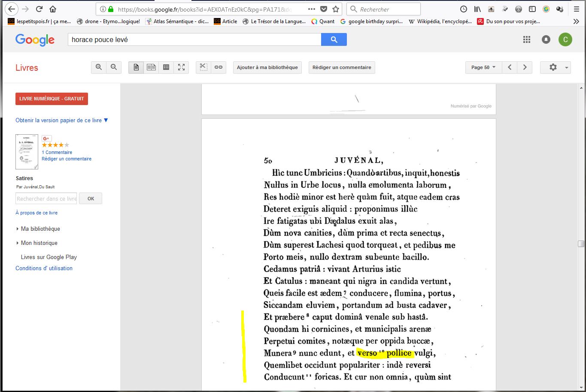The width and height of the screenshot is (586, 392).
Task: Switch to thumbnail grid view
Action: click(166, 67)
